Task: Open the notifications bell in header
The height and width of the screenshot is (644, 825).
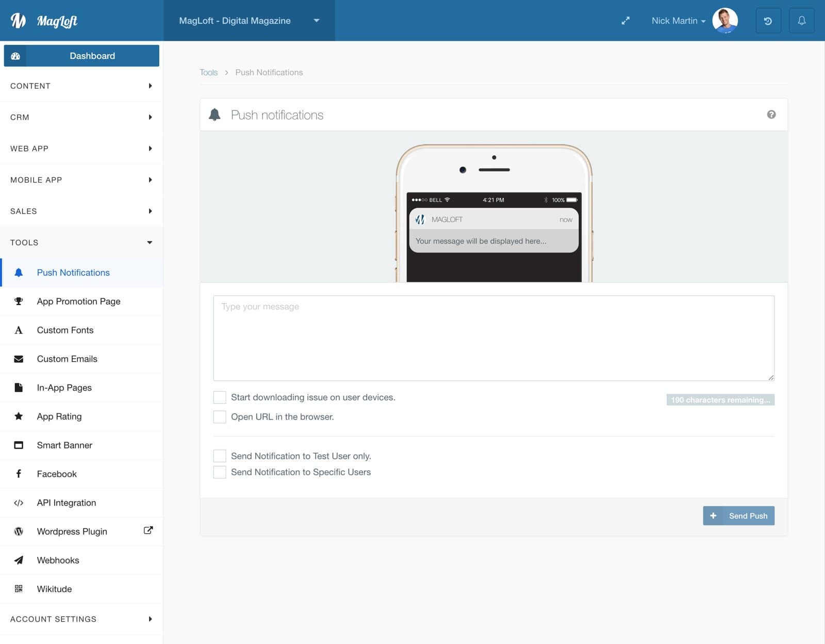Action: [802, 21]
